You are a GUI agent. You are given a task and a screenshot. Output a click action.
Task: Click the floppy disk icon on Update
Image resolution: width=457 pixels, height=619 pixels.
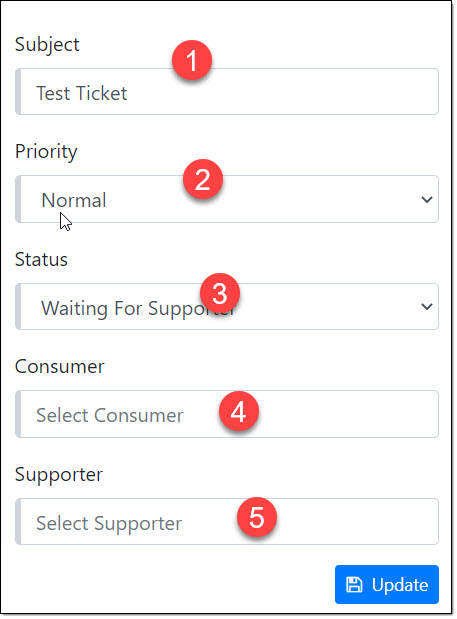pyautogui.click(x=354, y=585)
